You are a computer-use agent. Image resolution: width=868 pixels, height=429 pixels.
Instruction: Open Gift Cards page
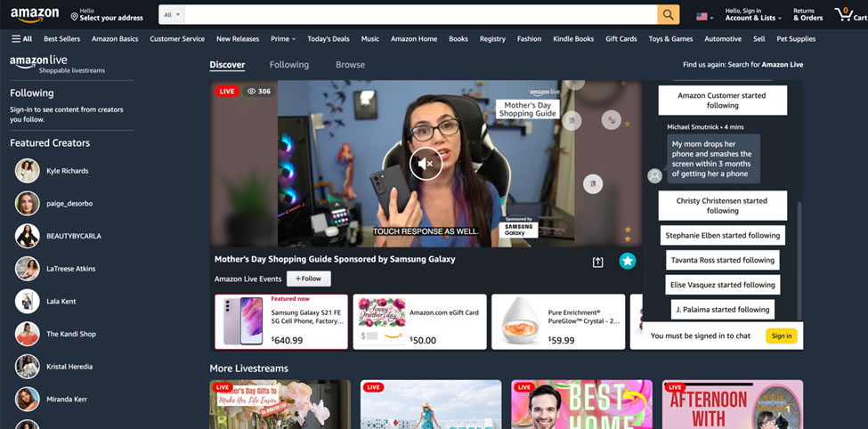tap(621, 39)
